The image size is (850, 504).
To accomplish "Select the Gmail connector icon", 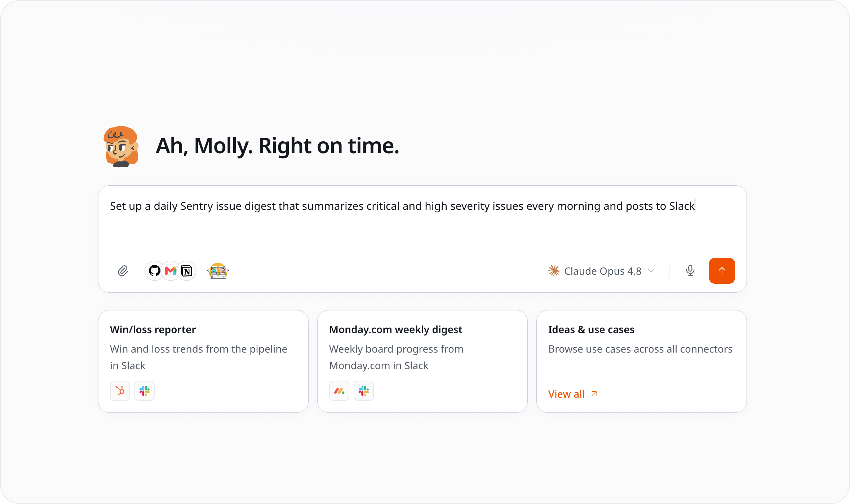I will click(x=171, y=271).
